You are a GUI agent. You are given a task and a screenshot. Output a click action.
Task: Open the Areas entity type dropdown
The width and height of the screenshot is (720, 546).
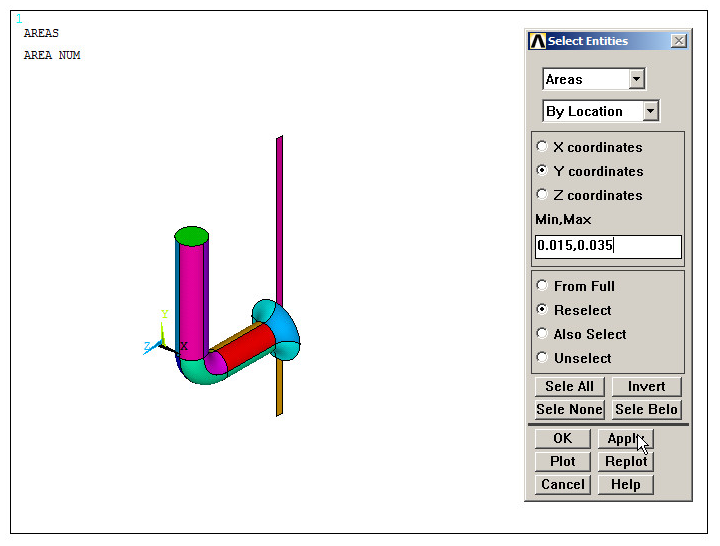pyautogui.click(x=636, y=79)
